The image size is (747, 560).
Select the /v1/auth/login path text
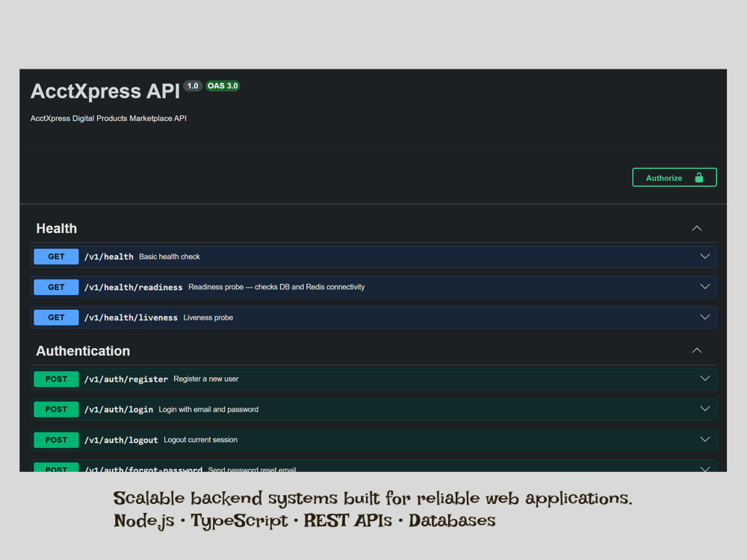(119, 409)
